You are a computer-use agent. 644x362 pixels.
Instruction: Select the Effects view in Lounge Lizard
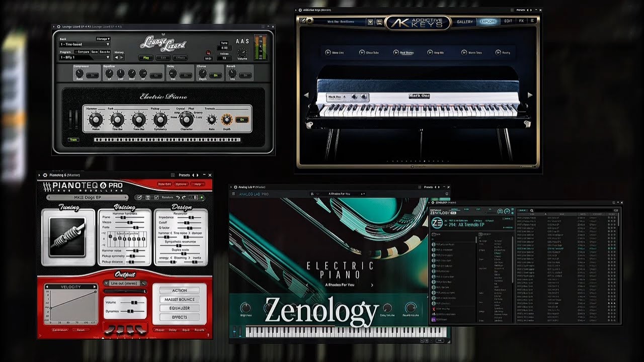tap(180, 58)
